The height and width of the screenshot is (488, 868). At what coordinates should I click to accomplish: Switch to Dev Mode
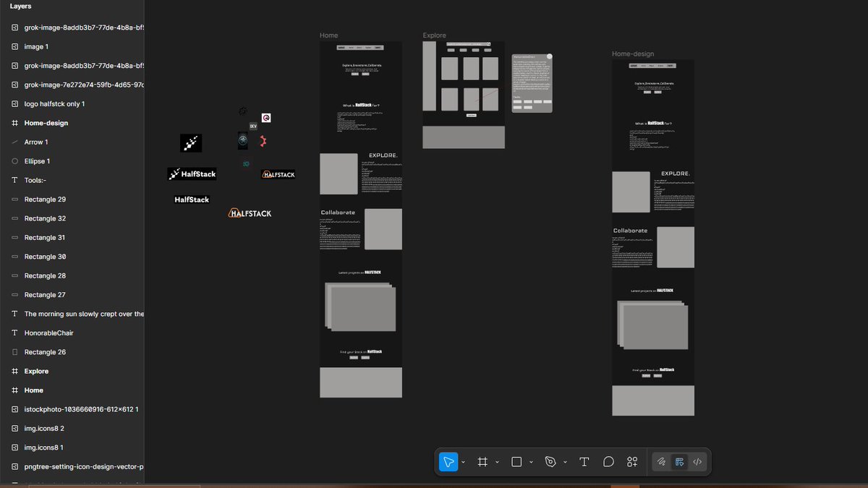tap(697, 462)
